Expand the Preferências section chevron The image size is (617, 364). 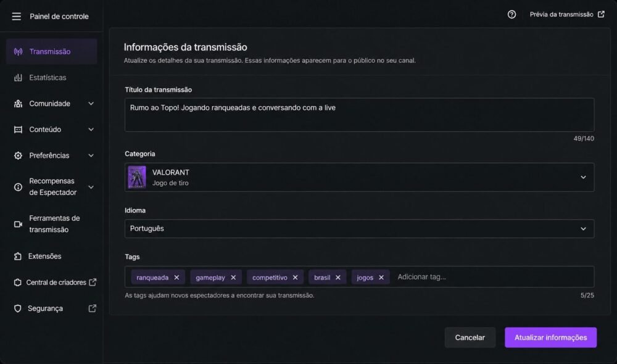[91, 155]
